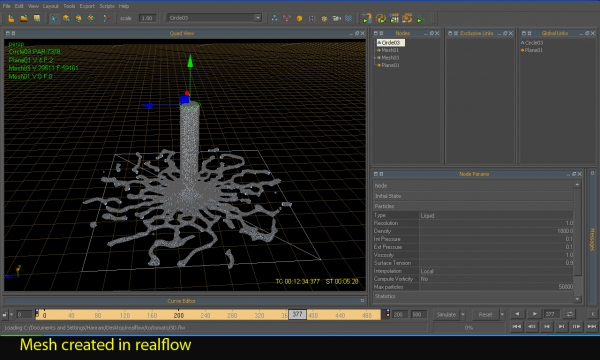The image size is (600, 360).
Task: Click Node Params scrollbar down arrow
Action: 578,299
